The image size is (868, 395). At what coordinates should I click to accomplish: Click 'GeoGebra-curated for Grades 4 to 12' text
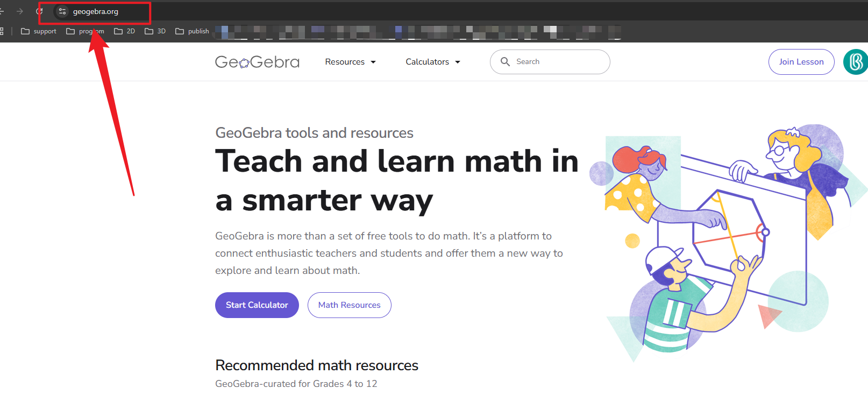[x=296, y=384]
